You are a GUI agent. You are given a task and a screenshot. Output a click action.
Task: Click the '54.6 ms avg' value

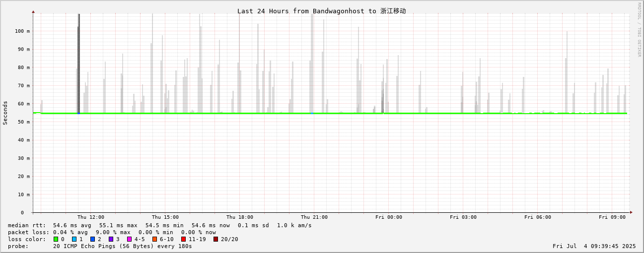pyautogui.click(x=72, y=225)
